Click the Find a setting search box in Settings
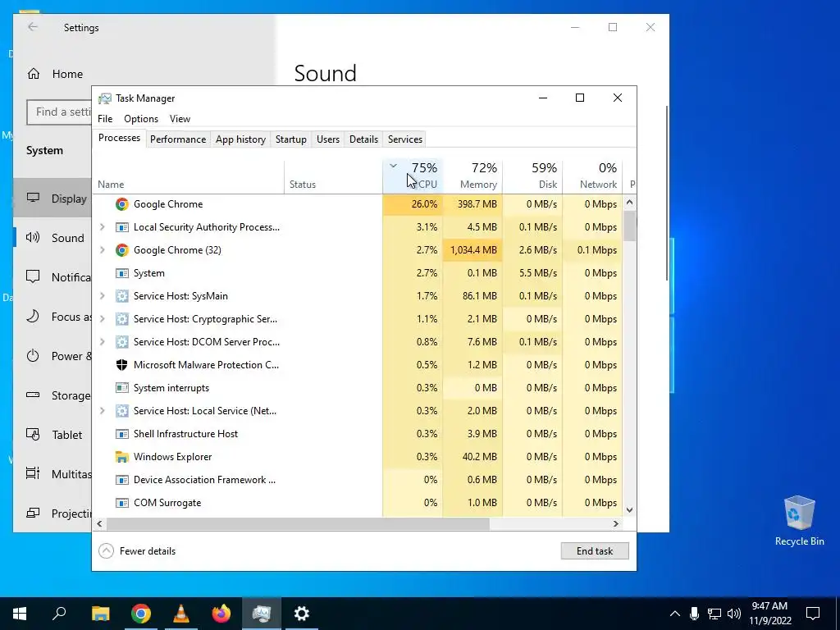840x630 pixels. 59,112
